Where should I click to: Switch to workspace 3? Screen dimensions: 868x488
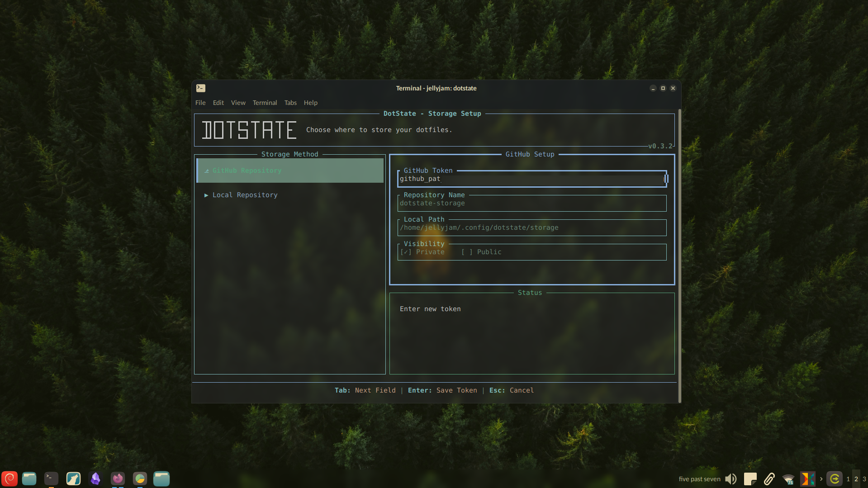point(864,479)
